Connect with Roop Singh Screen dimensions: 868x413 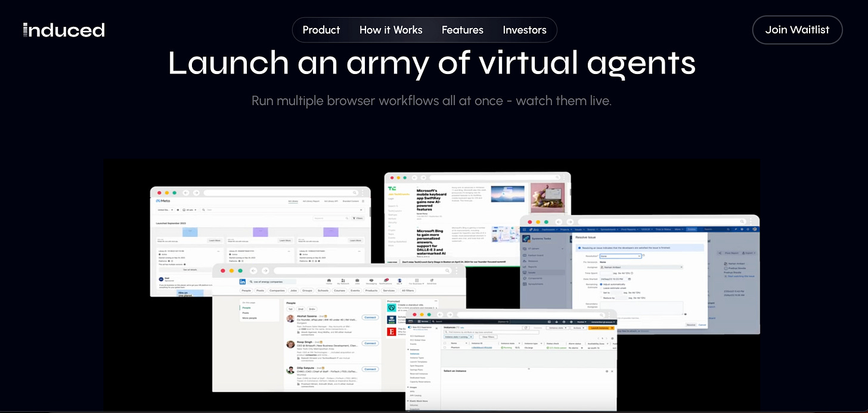[x=370, y=343]
